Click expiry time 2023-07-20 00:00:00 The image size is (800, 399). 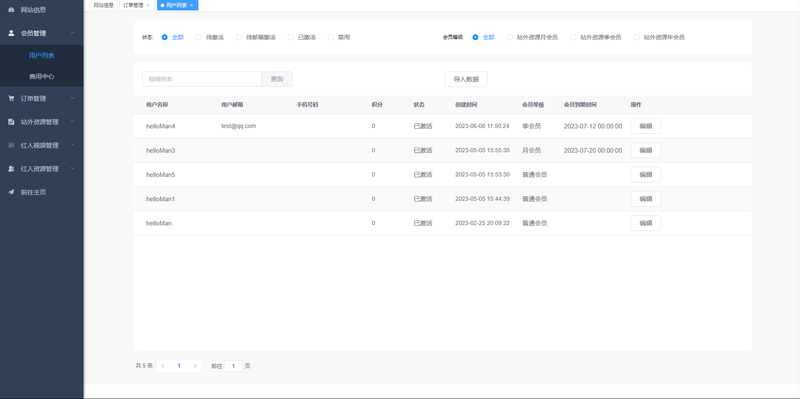593,151
